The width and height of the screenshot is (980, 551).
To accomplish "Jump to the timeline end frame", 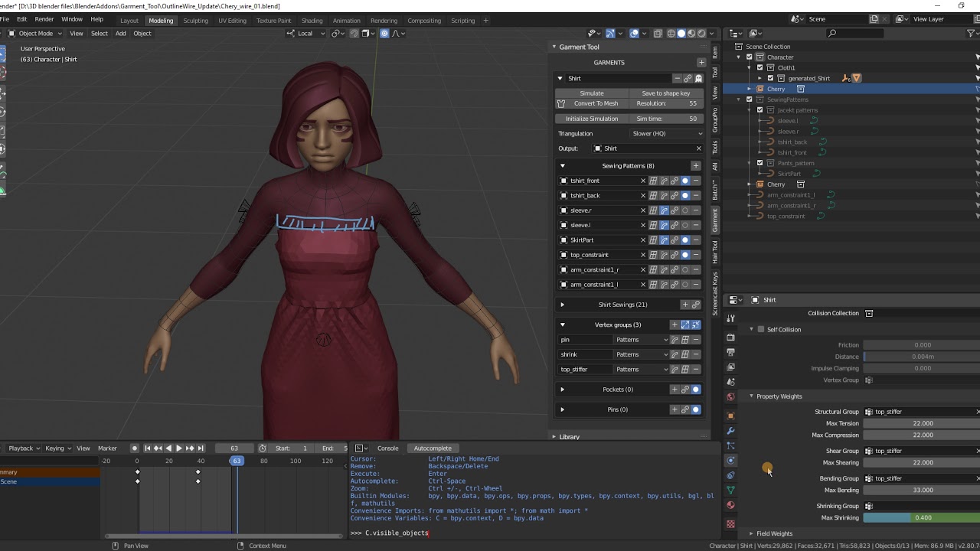I will pos(201,448).
